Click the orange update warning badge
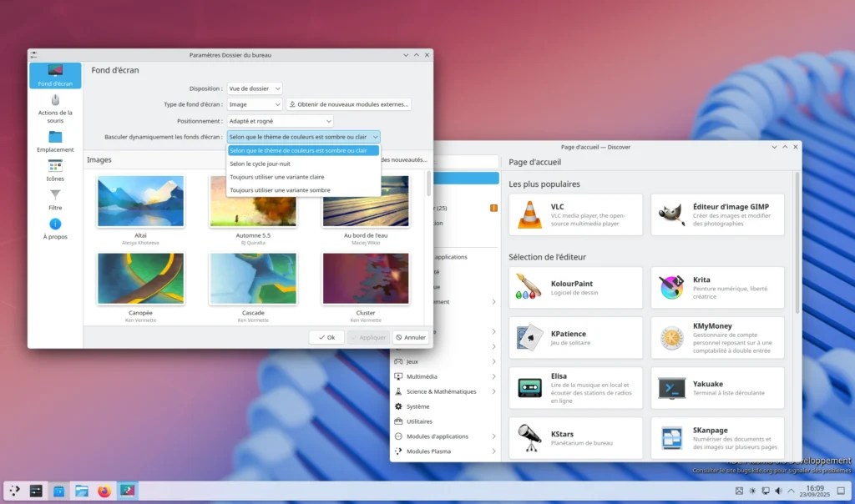The image size is (855, 504). [x=493, y=208]
